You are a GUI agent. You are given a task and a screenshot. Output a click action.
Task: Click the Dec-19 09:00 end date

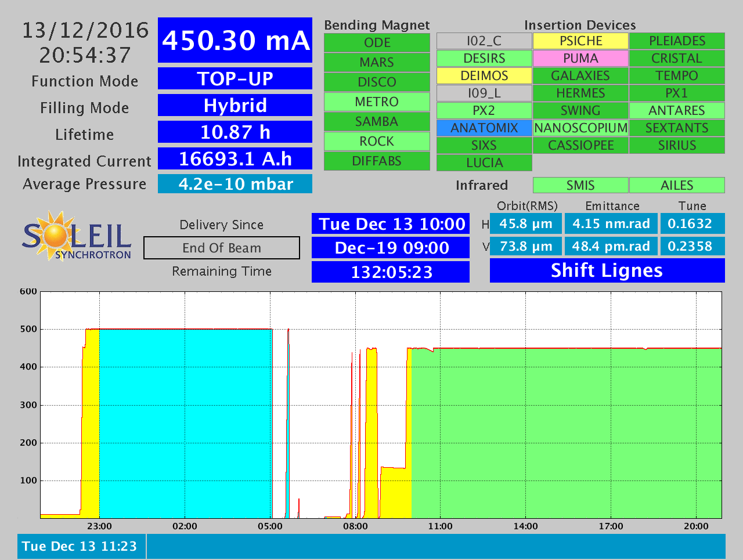click(x=391, y=248)
